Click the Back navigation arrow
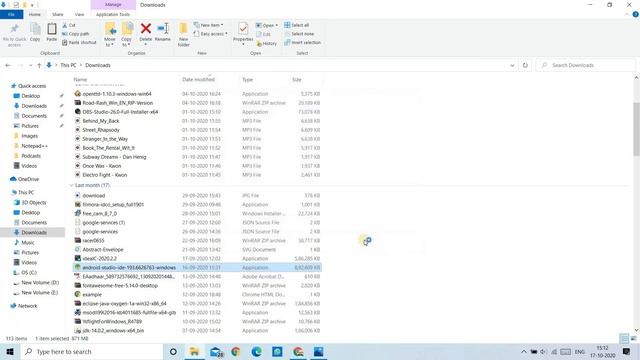This screenshot has width=640, height=360. [8, 65]
